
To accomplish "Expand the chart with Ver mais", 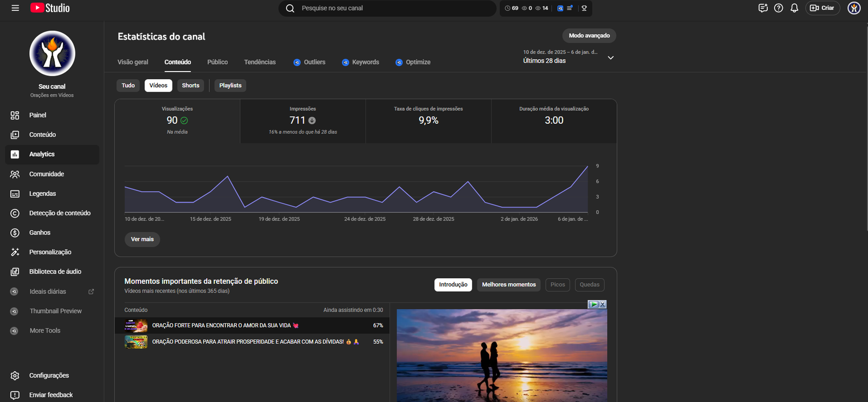I will (142, 239).
